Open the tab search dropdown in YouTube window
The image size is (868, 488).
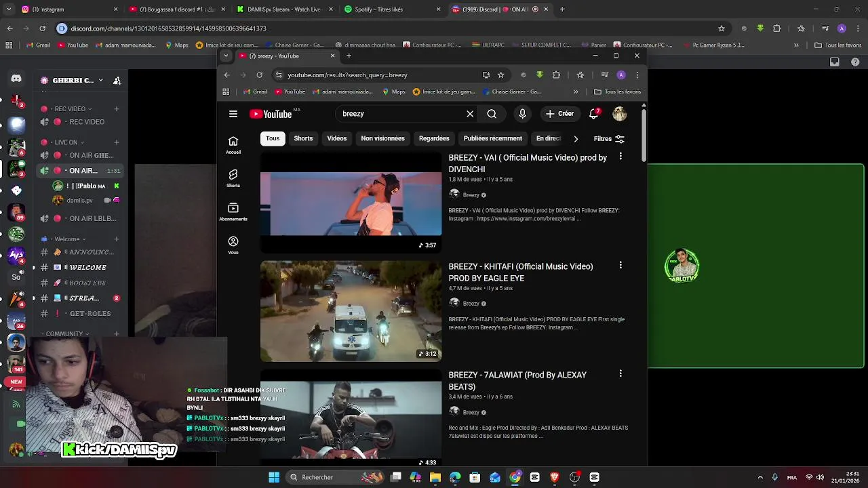coord(226,56)
